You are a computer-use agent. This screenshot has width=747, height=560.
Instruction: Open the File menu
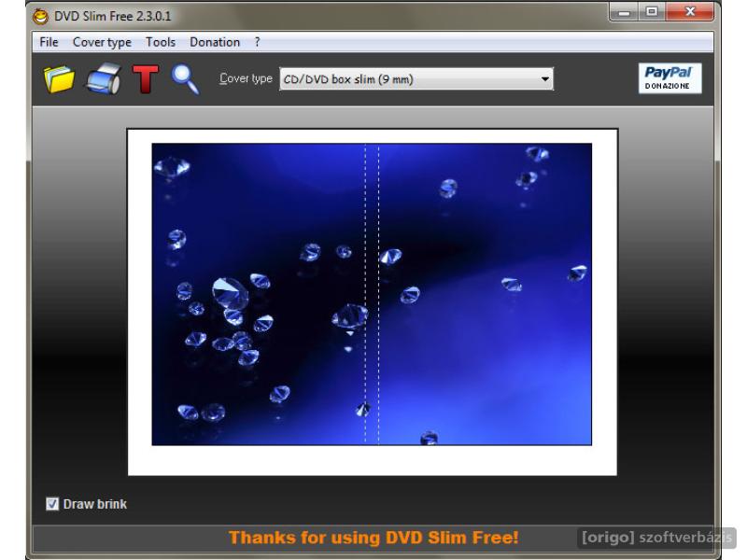49,42
